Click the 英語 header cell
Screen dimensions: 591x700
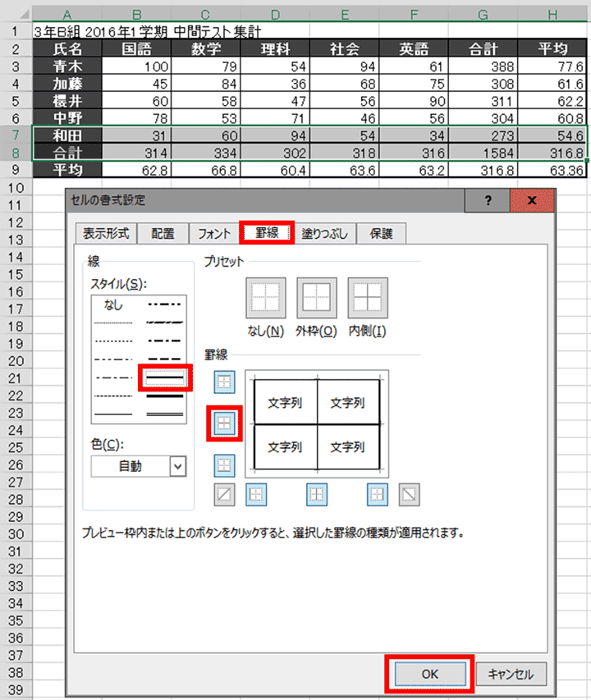coord(414,48)
